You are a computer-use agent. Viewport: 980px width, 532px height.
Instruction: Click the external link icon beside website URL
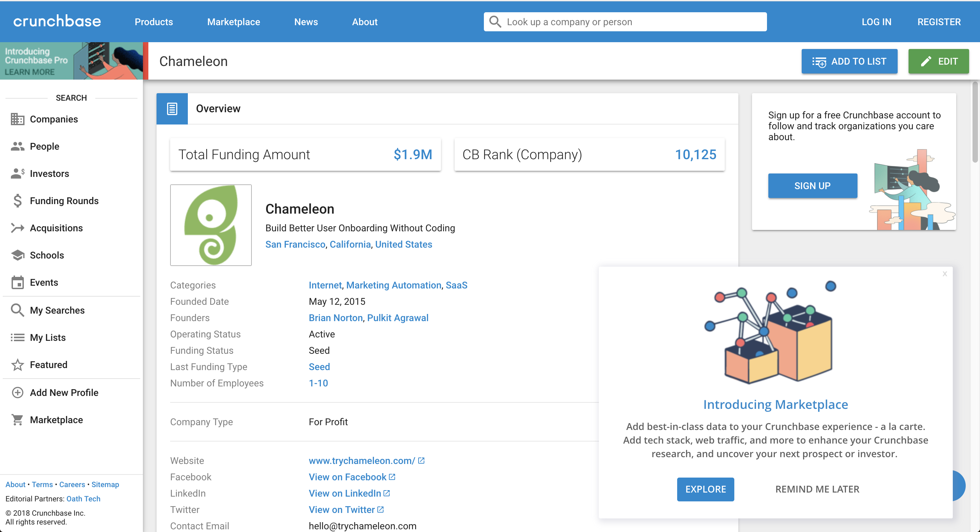coord(421,461)
